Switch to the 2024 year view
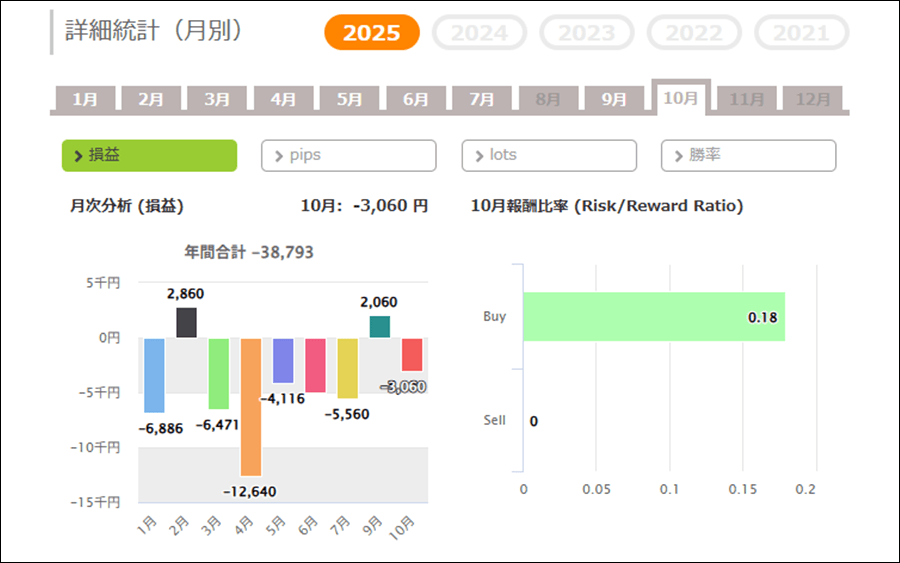 click(479, 33)
